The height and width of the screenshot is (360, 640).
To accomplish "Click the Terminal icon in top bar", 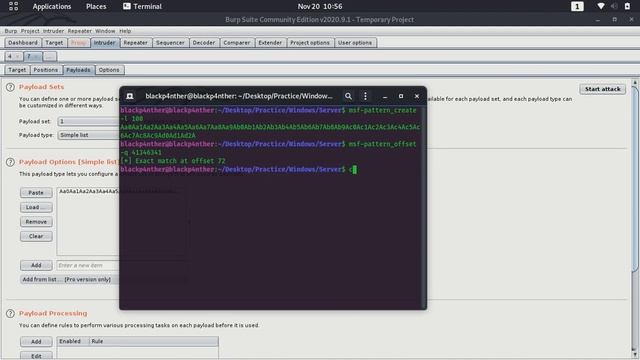I will [x=127, y=6].
